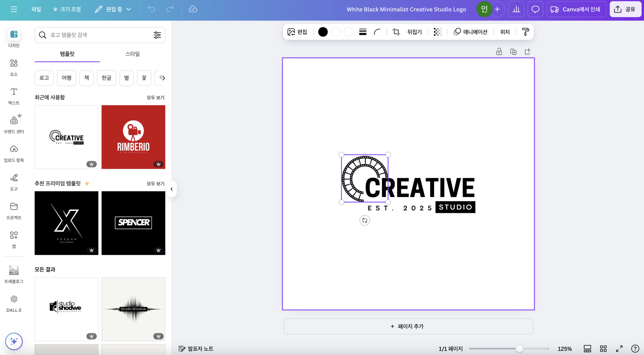This screenshot has height=355, width=644.
Task: Open the 파일 menu
Action: (36, 9)
